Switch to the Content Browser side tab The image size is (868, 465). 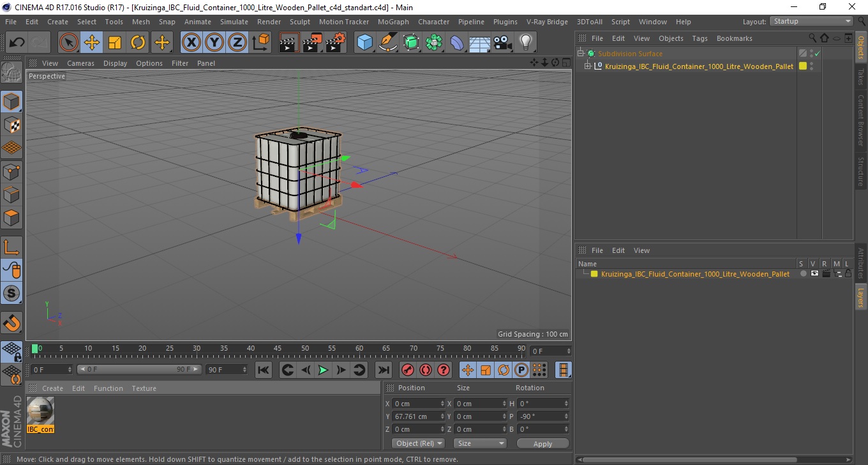860,121
